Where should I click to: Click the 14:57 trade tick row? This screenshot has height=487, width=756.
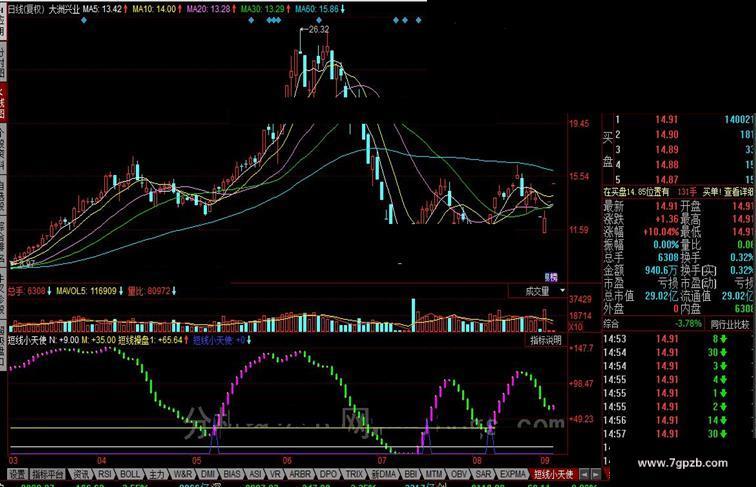point(678,434)
